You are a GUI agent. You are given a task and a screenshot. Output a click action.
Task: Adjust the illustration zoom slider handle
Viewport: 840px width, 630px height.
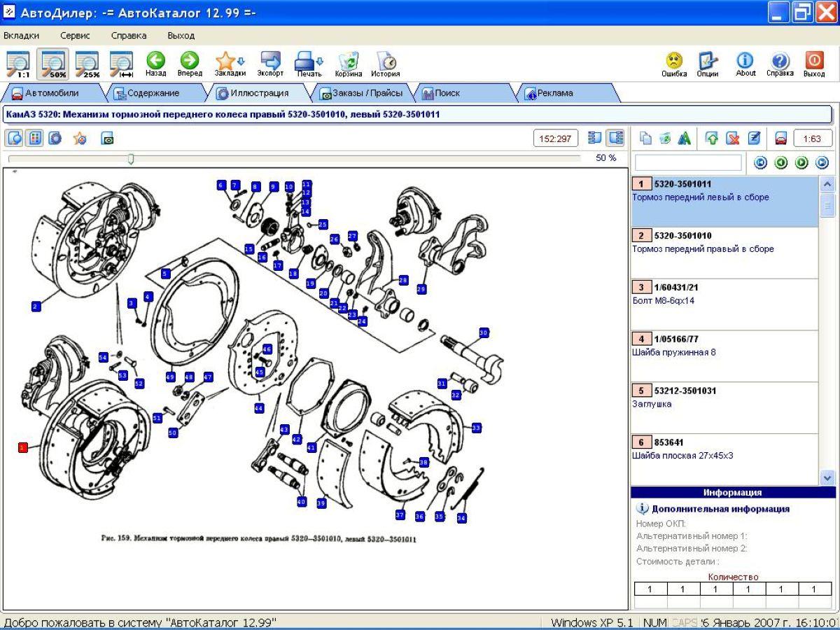(x=130, y=160)
